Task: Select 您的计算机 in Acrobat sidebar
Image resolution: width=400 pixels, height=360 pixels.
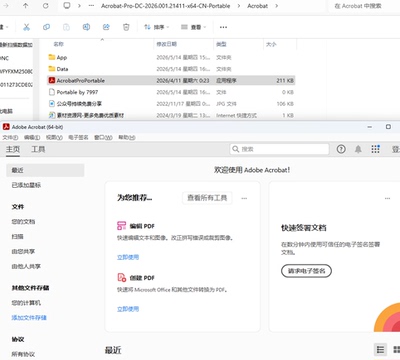Action: (x=26, y=303)
